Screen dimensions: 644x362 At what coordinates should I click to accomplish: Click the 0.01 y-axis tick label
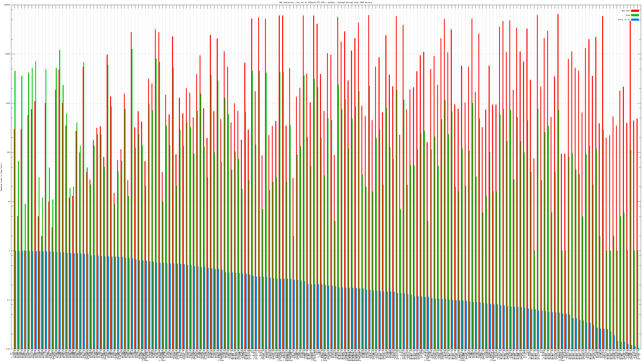[x=8, y=349]
